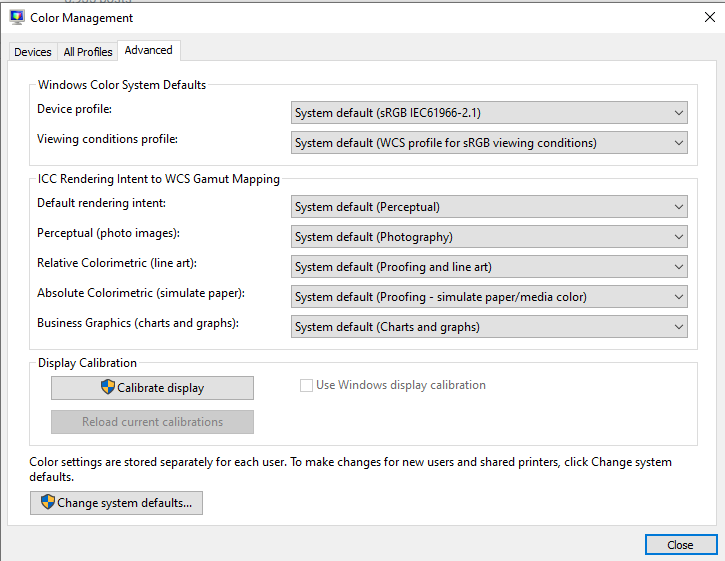Click the Use Windows display calibration label

coord(401,385)
